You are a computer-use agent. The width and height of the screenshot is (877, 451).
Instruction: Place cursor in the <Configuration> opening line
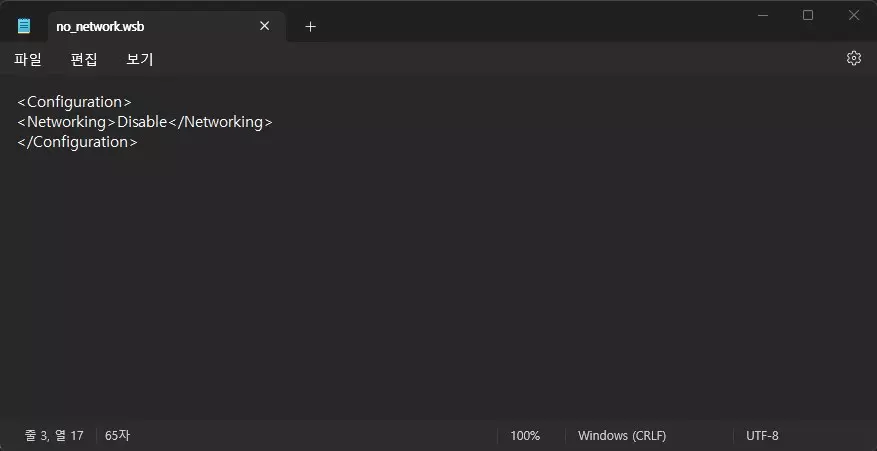[74, 102]
